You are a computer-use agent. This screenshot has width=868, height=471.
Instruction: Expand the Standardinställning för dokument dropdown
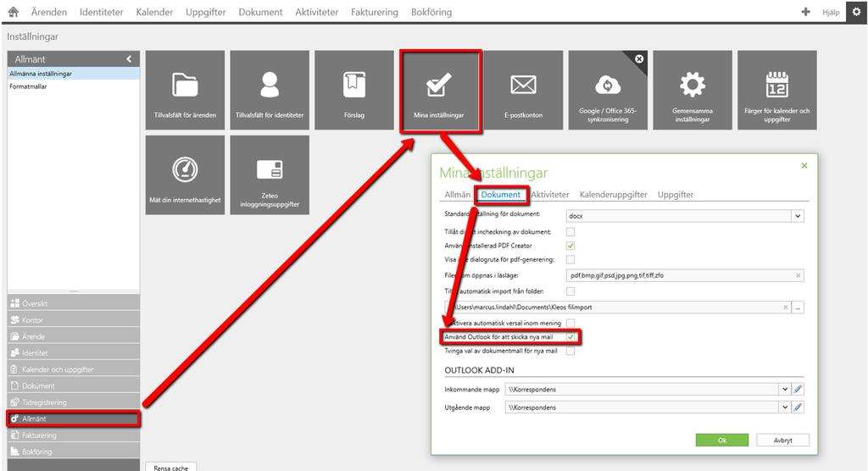coord(798,216)
